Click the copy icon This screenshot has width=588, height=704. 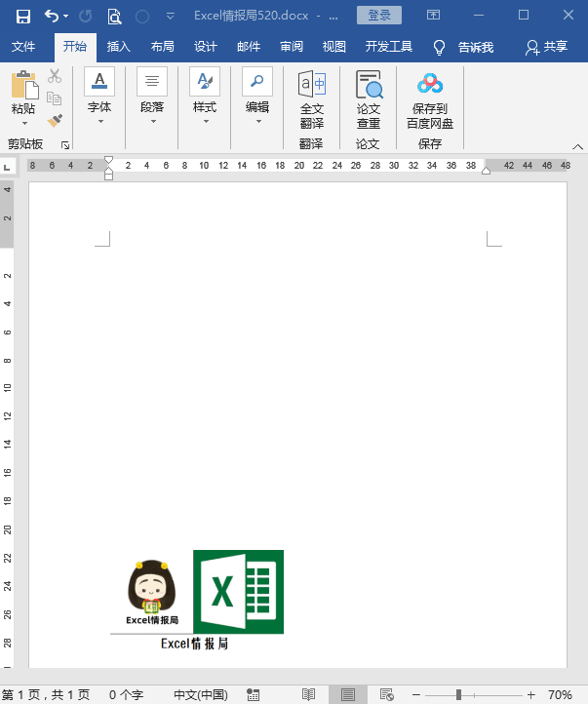55,98
